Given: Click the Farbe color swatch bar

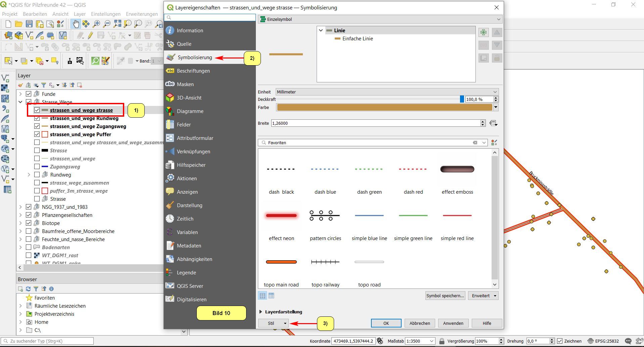Looking at the screenshot, I should (384, 107).
